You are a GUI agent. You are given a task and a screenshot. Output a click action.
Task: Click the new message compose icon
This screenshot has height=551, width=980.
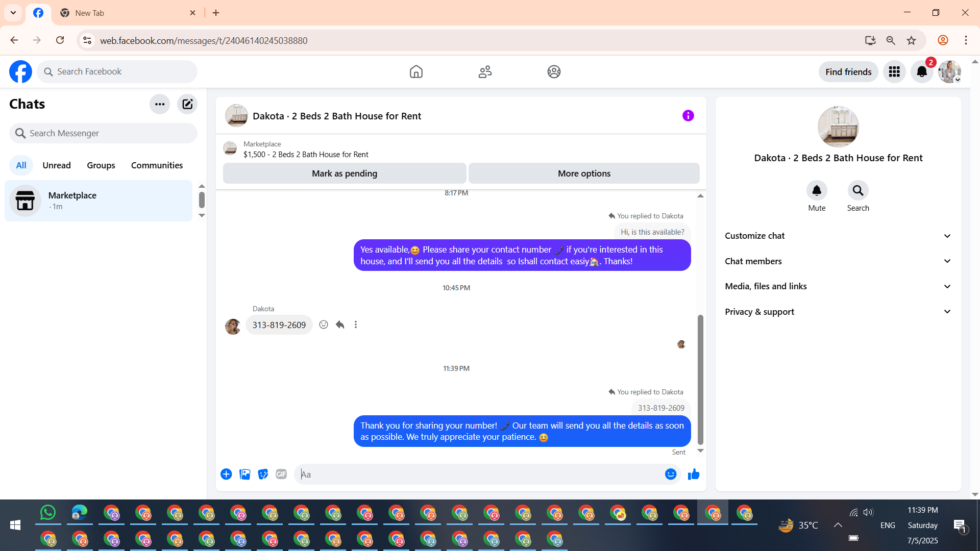[x=187, y=104]
